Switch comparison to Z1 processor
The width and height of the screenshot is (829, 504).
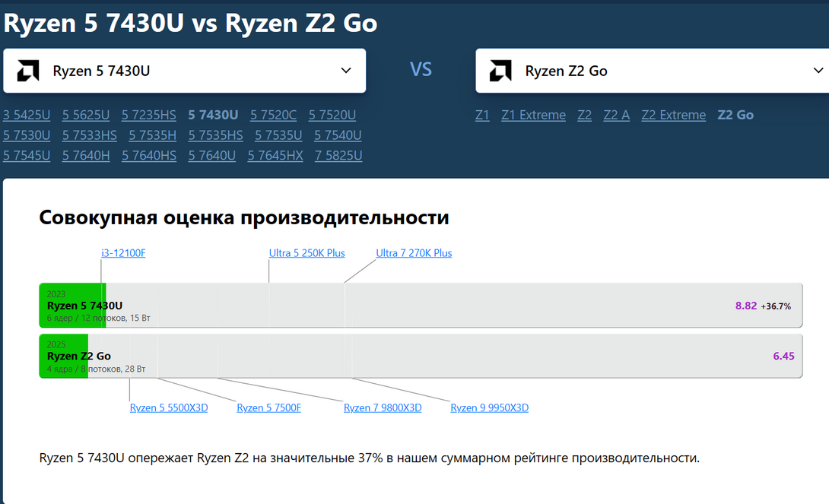click(482, 116)
